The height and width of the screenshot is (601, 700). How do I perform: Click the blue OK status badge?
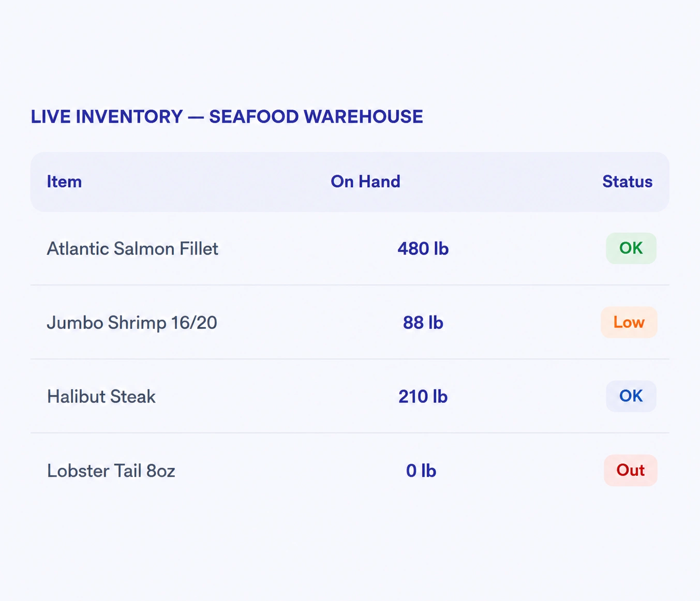(631, 396)
